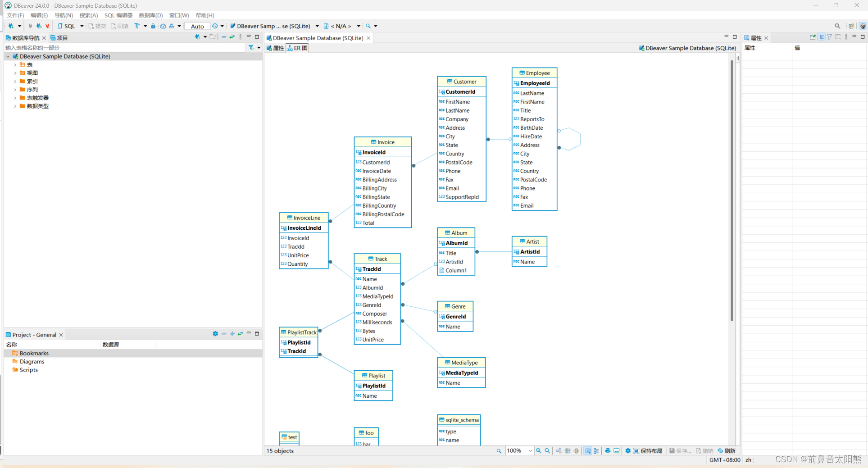Click the transaction log clock icon
Viewport: 868px width, 468px height.
(x=215, y=26)
